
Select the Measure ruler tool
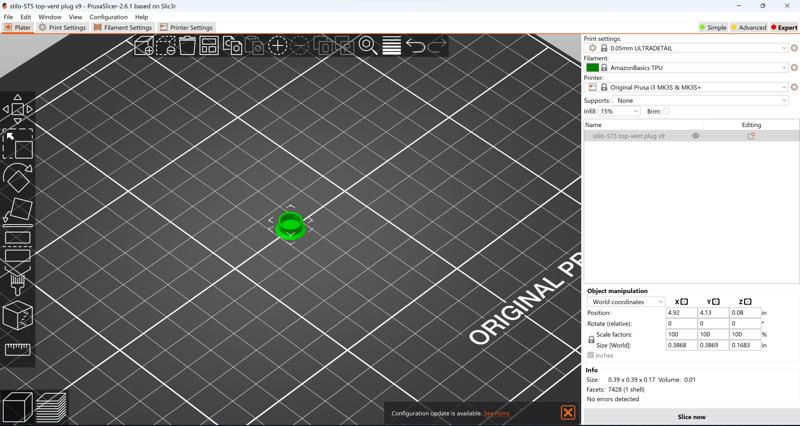17,349
